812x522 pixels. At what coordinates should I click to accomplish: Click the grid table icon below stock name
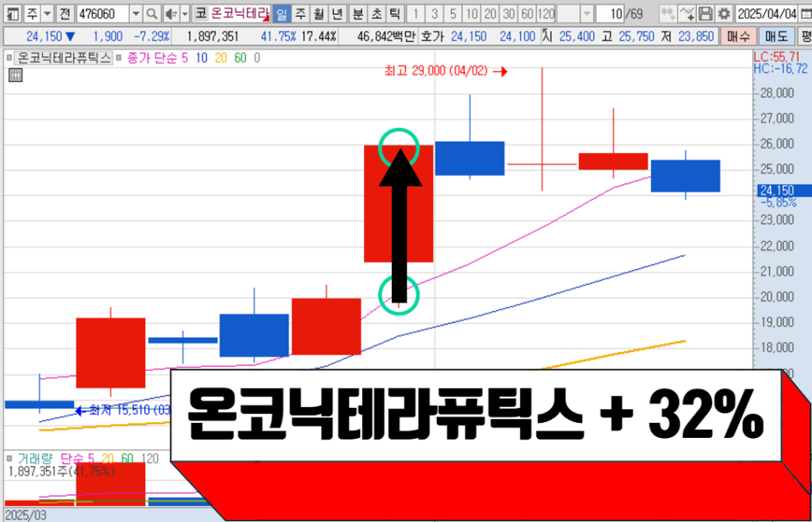(x=16, y=75)
